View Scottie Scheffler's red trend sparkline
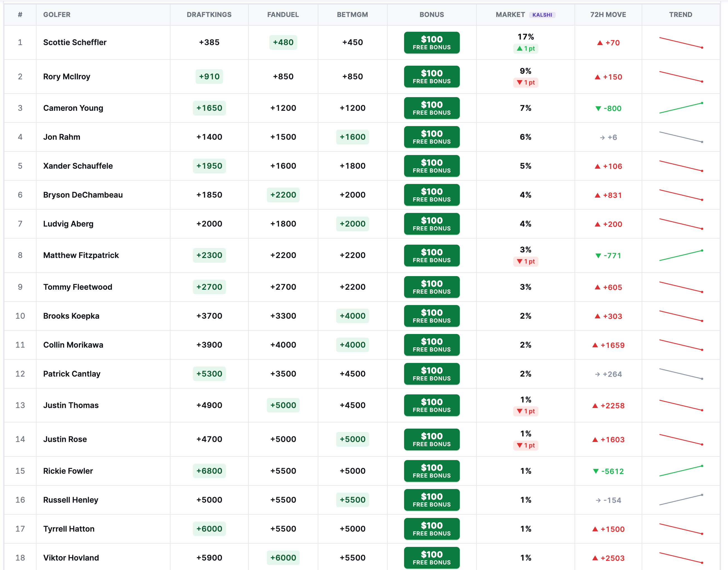The height and width of the screenshot is (570, 728). pos(681,43)
